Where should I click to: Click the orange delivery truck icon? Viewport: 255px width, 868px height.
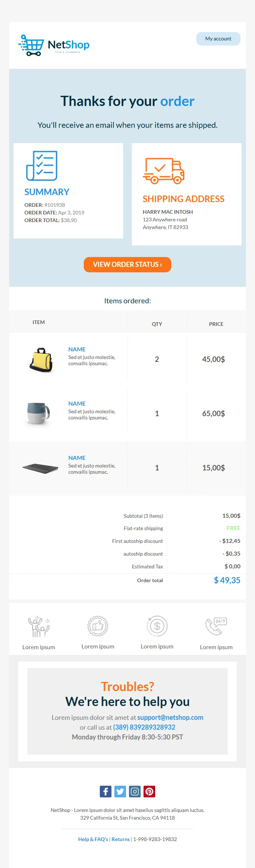tap(164, 170)
